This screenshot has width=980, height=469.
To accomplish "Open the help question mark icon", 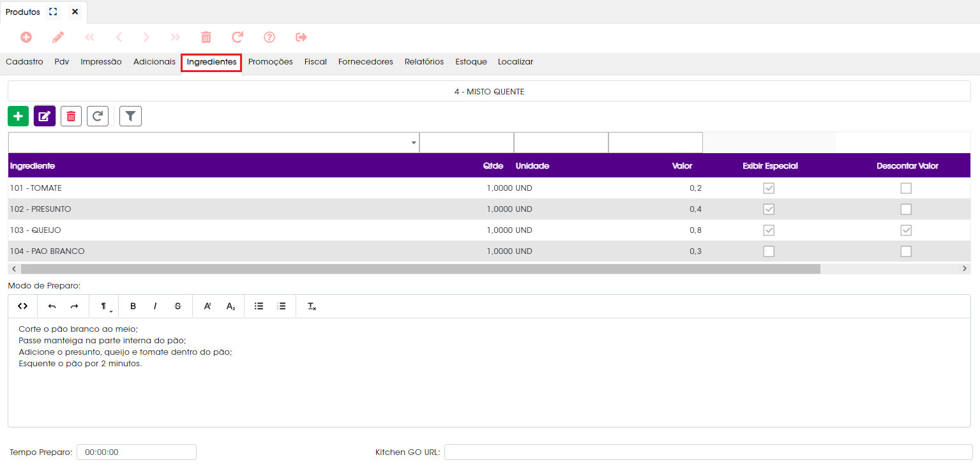I will (269, 38).
